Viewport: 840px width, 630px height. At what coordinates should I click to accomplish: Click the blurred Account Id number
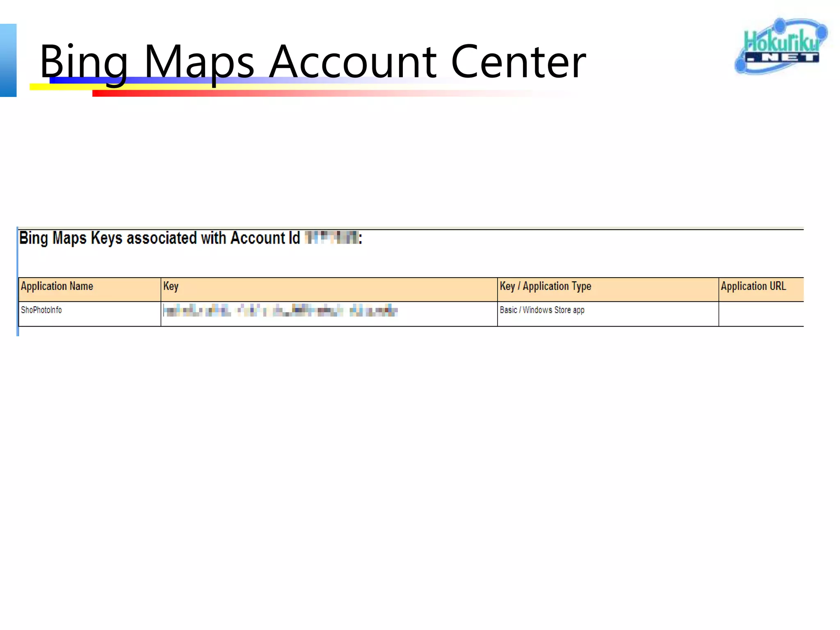332,237
